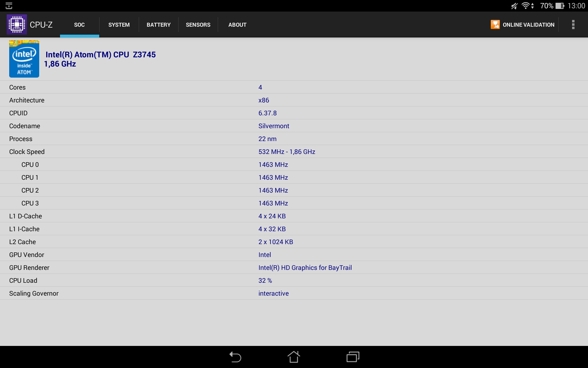Select the GPU Renderer row label
The height and width of the screenshot is (368, 588).
tap(29, 268)
